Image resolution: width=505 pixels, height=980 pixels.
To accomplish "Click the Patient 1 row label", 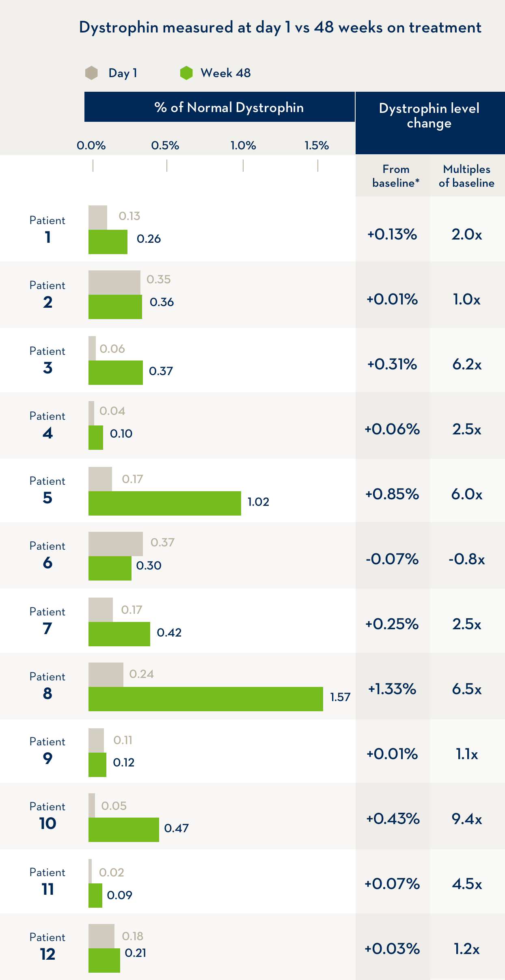I will click(x=47, y=229).
